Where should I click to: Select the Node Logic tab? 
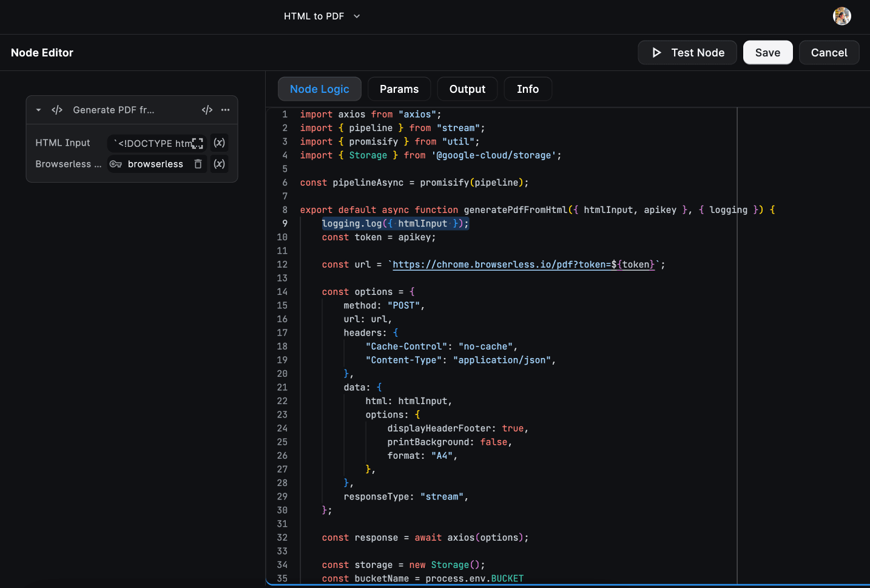click(319, 89)
